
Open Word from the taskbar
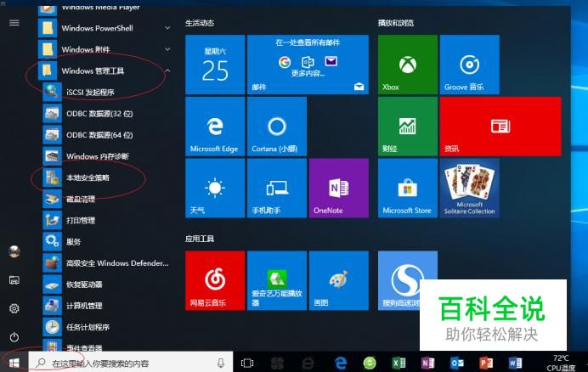516,363
